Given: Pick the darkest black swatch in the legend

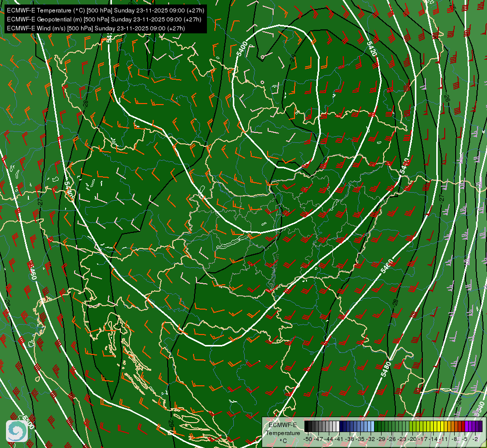Looking at the screenshot, I should coord(306,426).
